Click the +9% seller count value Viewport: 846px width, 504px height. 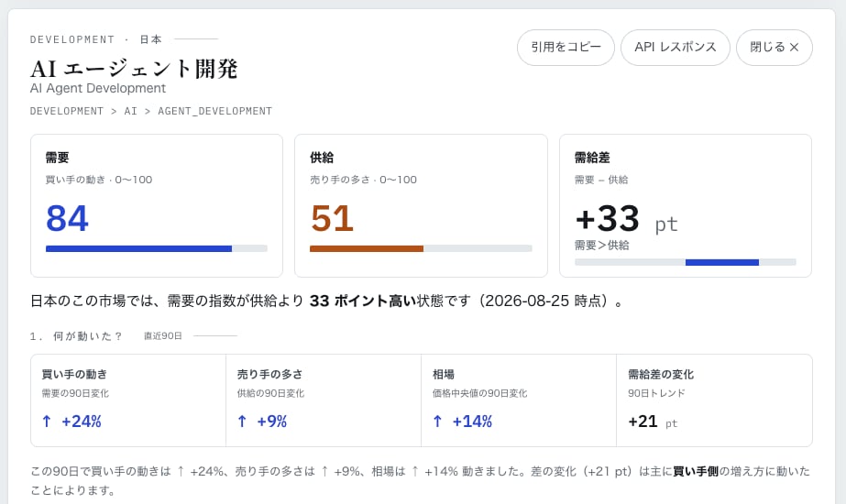point(272,422)
